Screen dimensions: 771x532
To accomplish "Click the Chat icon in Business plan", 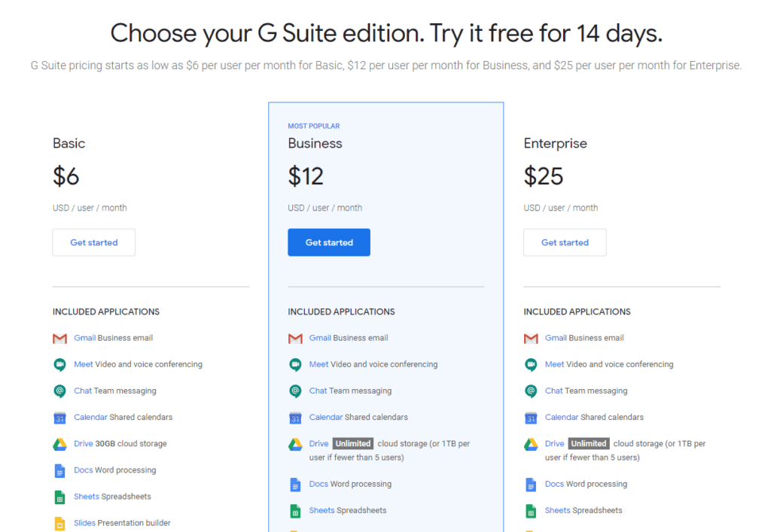I will (x=295, y=391).
